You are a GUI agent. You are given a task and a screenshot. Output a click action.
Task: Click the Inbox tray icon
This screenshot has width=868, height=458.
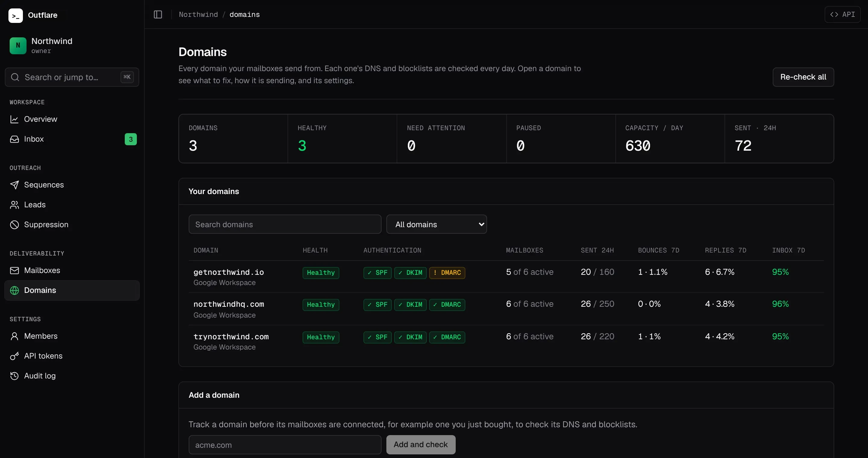(x=14, y=139)
